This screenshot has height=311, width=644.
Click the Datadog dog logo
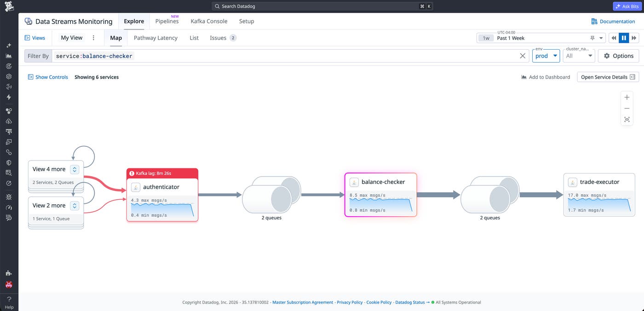tap(9, 6)
